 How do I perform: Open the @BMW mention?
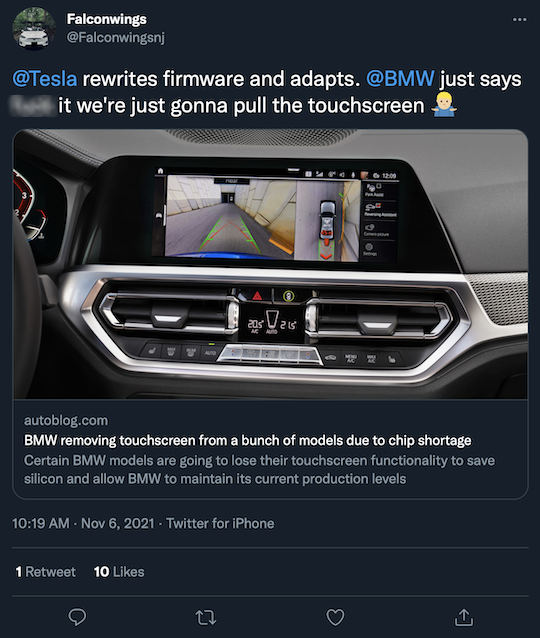[400, 79]
